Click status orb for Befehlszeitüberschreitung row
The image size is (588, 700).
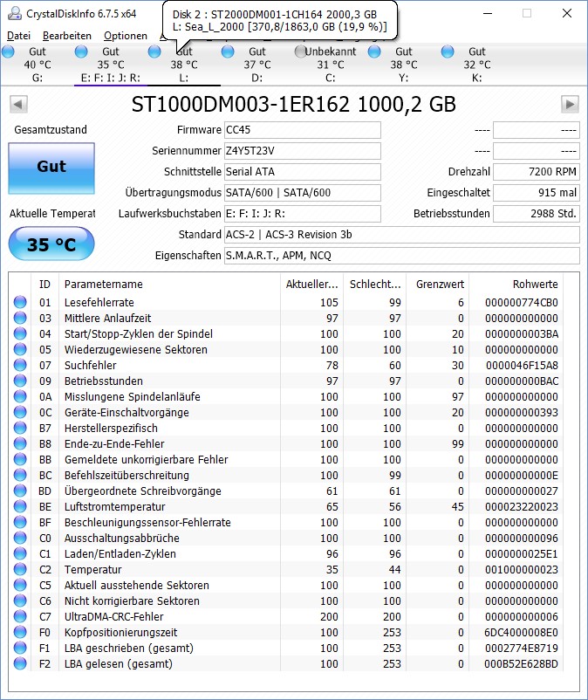(x=20, y=475)
